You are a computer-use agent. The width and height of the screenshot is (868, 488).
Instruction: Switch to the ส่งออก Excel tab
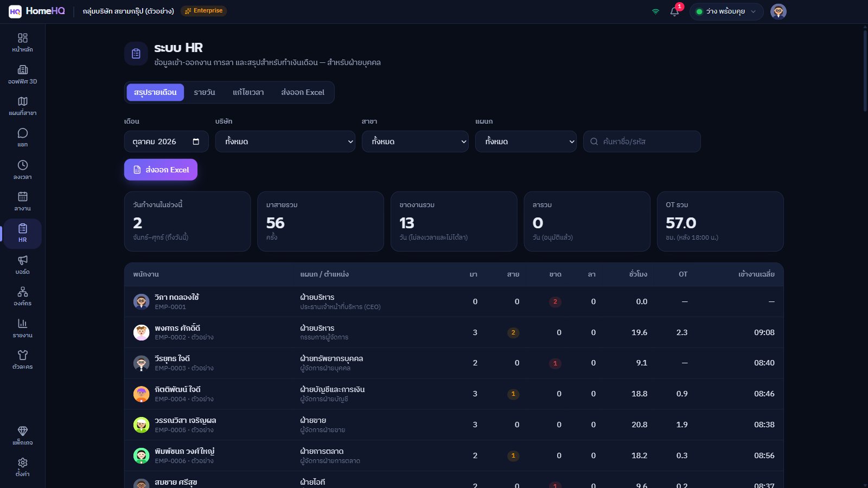pyautogui.click(x=303, y=92)
